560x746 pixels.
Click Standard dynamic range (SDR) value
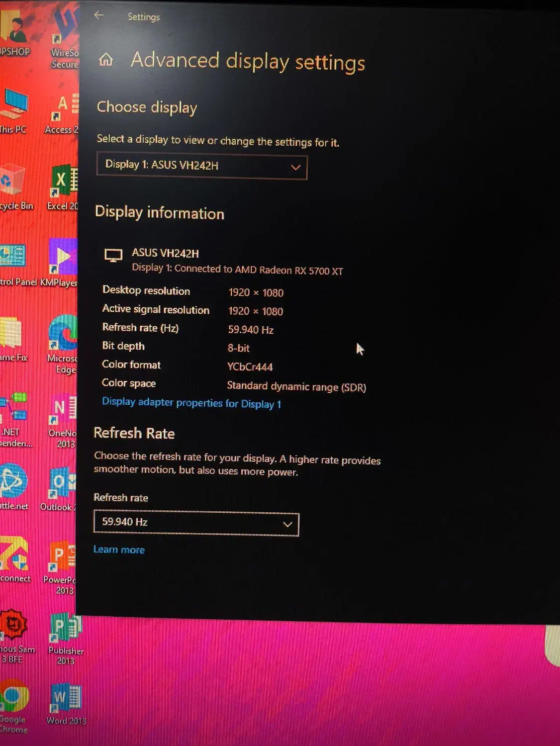click(296, 386)
